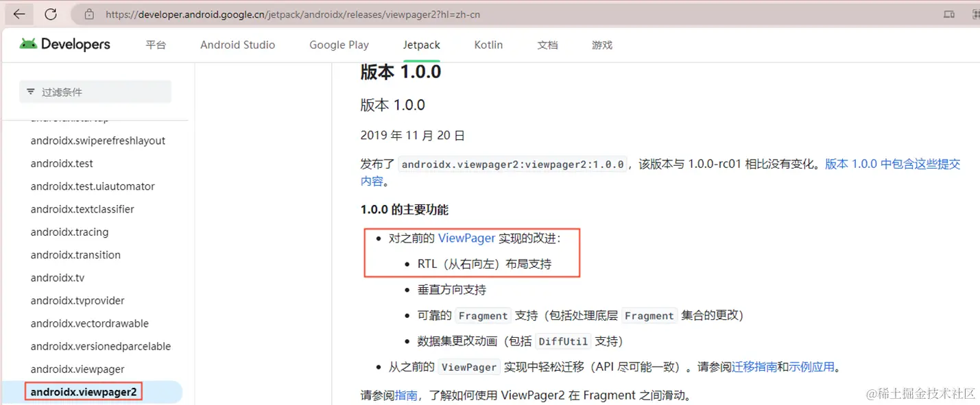Click the RTL（从右向左）布局支持 bullet
980x405 pixels.
(x=484, y=264)
